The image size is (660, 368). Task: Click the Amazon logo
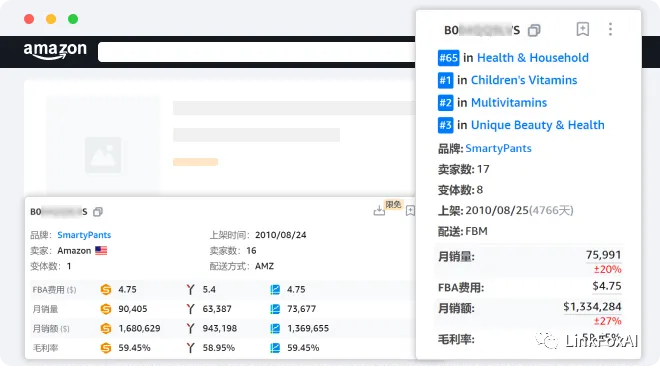click(55, 51)
